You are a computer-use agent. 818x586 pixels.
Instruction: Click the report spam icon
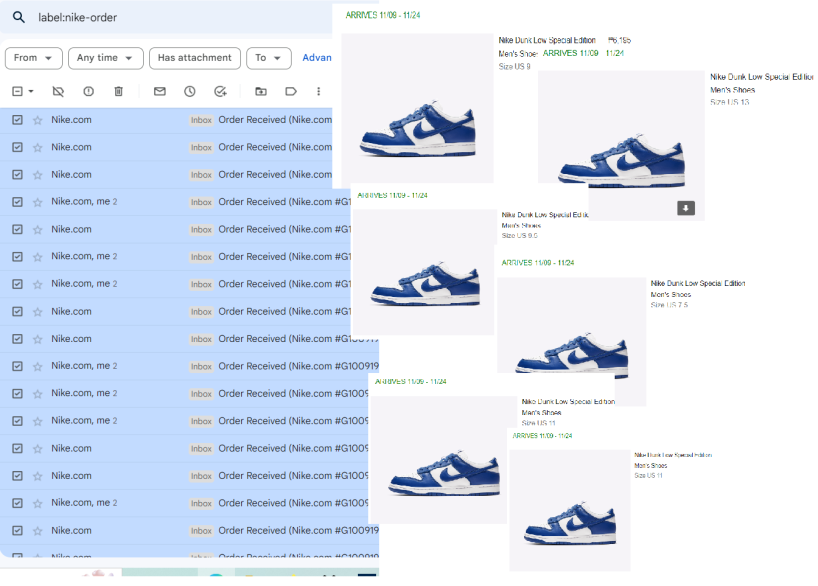[89, 91]
